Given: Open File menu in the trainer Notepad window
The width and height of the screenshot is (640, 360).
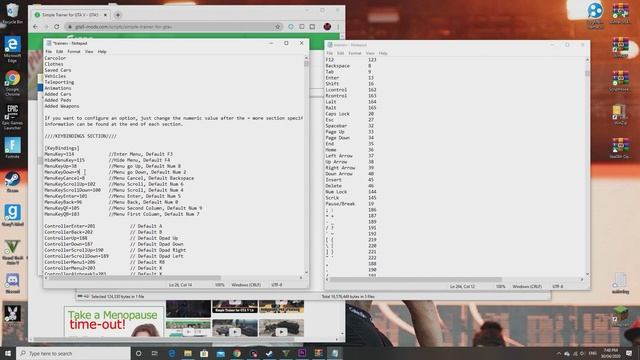Looking at the screenshot, I should click(x=49, y=52).
